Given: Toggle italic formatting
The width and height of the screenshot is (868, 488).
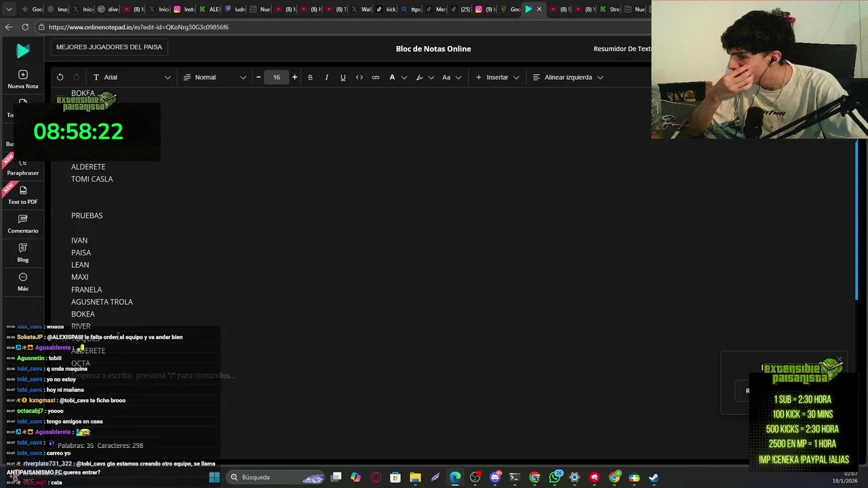Looking at the screenshot, I should coord(327,77).
